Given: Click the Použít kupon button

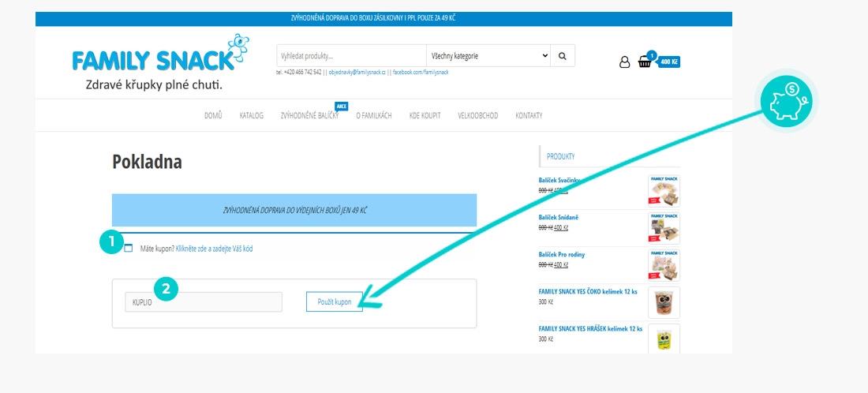Looking at the screenshot, I should point(335,301).
